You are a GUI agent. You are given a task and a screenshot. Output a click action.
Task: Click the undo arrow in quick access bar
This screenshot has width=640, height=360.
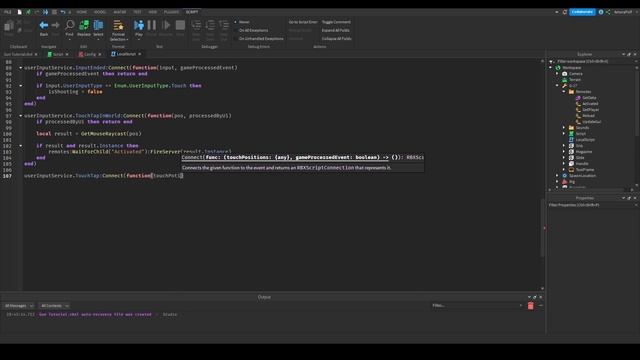click(x=62, y=12)
